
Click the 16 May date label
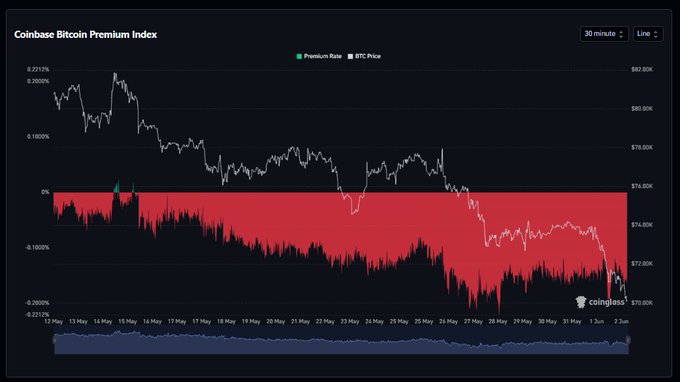152,322
